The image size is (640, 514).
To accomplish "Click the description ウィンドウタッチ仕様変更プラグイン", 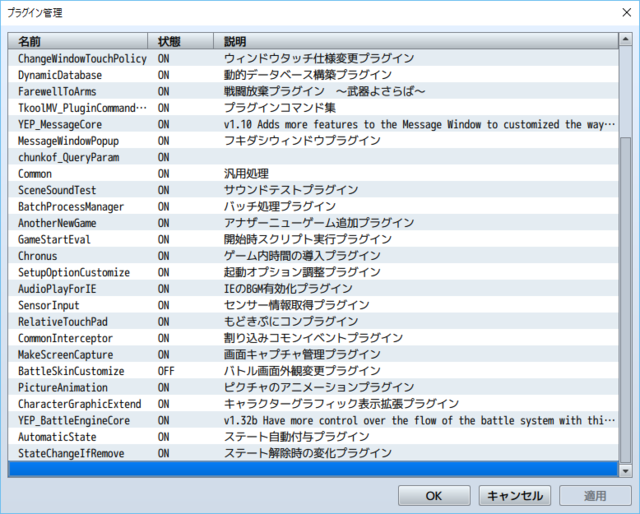I will 319,58.
